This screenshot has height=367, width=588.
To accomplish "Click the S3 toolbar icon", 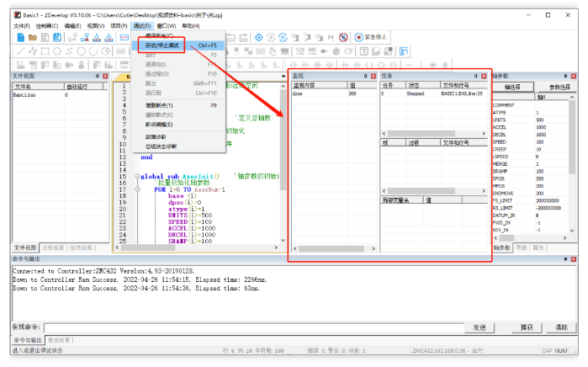I will click(x=264, y=66).
